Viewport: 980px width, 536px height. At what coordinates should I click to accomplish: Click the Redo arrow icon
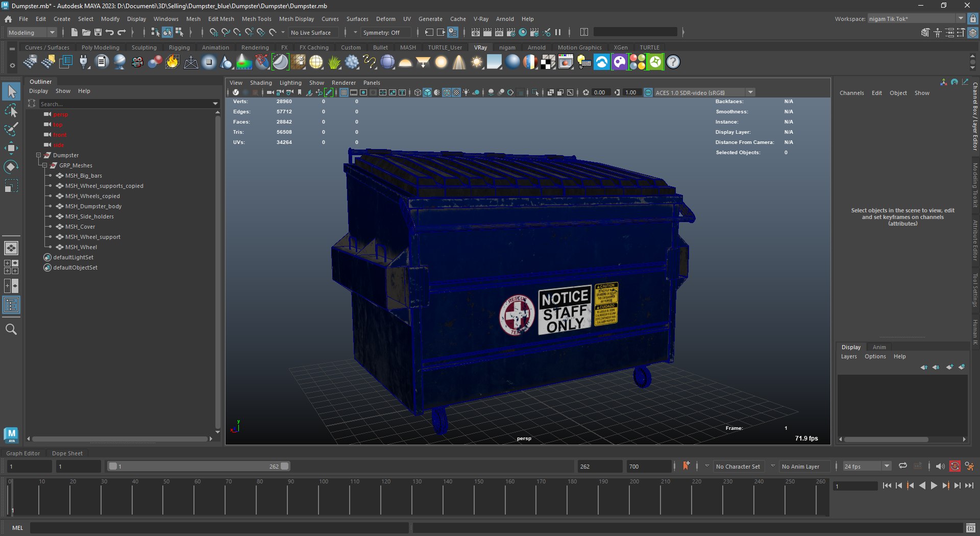(x=121, y=32)
